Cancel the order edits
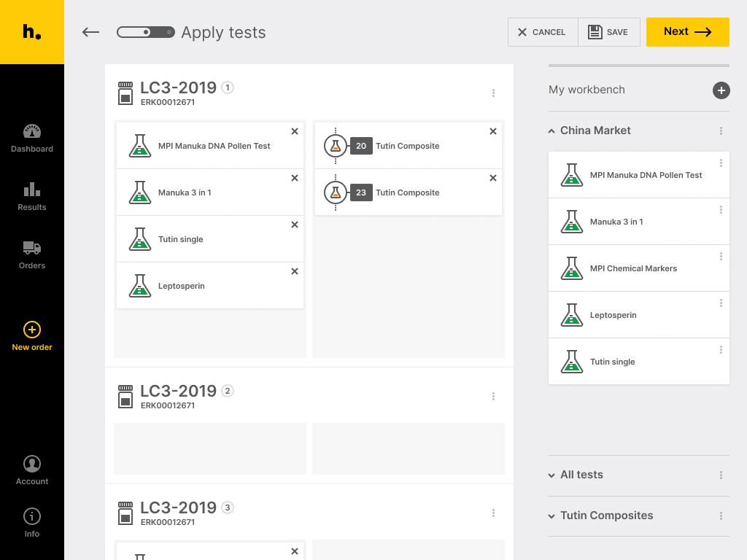 [x=543, y=32]
